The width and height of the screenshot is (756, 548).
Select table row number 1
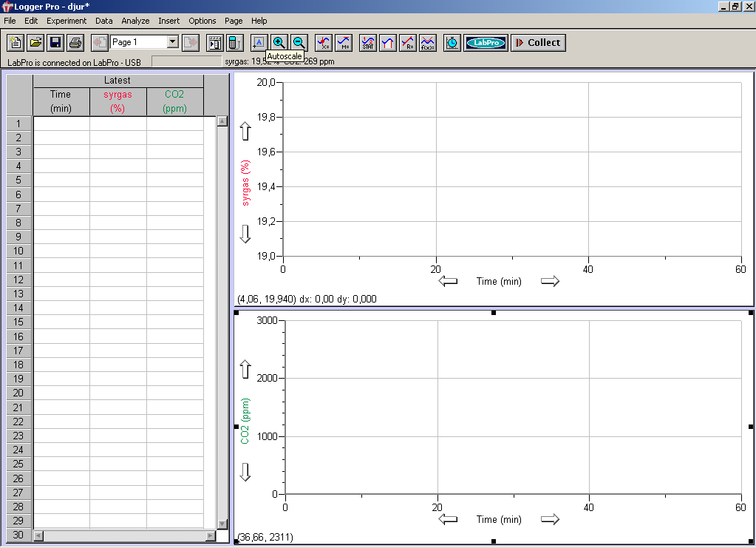coord(18,124)
